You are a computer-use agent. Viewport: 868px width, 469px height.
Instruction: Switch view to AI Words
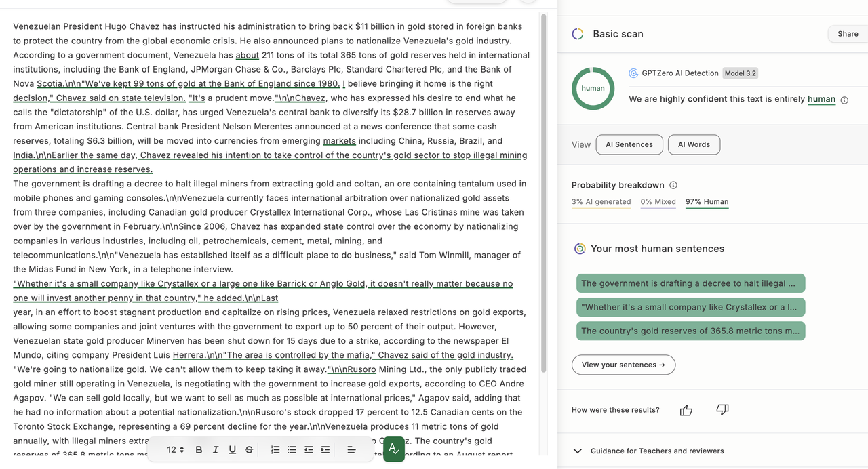point(694,144)
